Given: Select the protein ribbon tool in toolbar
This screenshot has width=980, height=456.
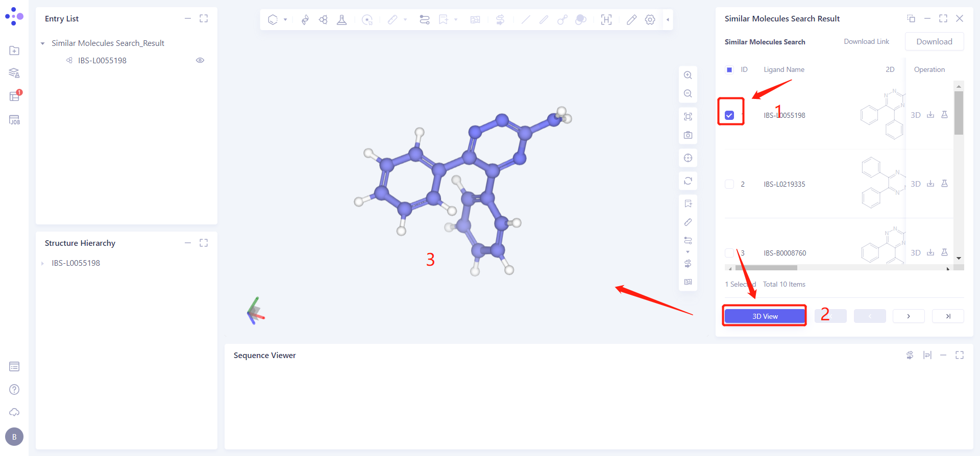Looking at the screenshot, I should 305,19.
